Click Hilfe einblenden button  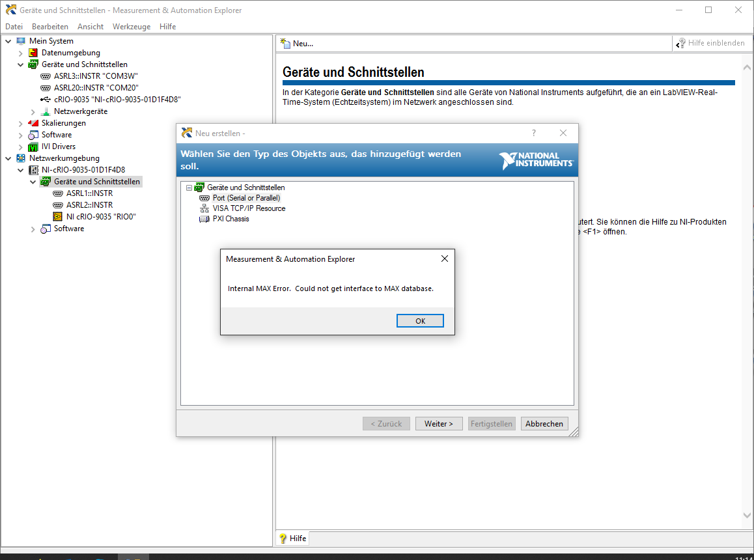(x=710, y=43)
